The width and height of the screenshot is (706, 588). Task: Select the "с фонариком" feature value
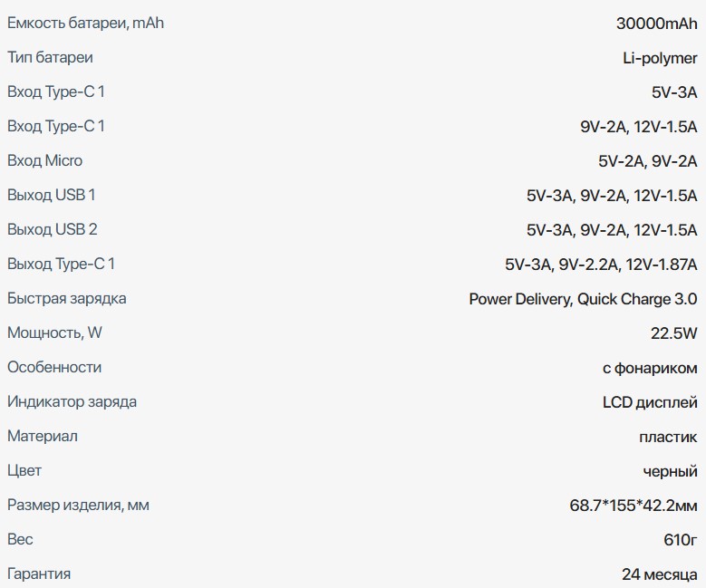650,368
